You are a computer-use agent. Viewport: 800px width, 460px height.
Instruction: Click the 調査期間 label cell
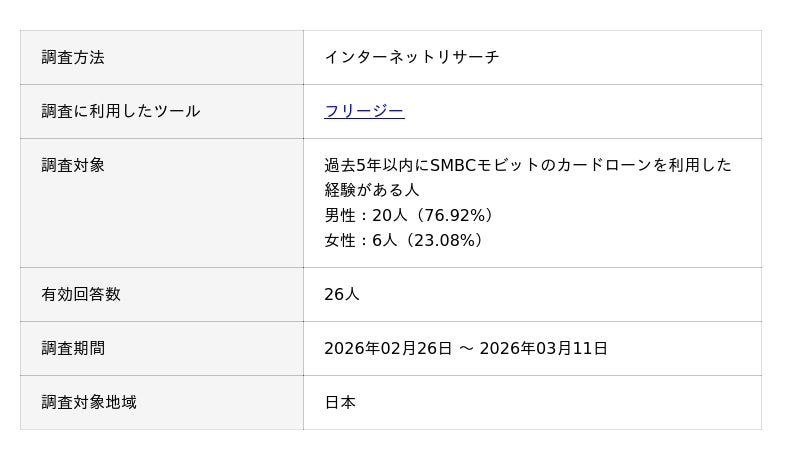click(x=73, y=348)
